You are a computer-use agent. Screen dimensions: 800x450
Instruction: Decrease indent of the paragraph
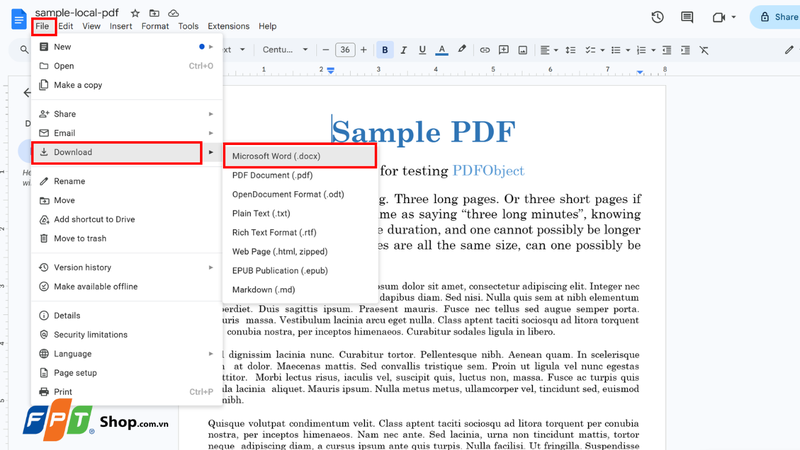tap(666, 50)
